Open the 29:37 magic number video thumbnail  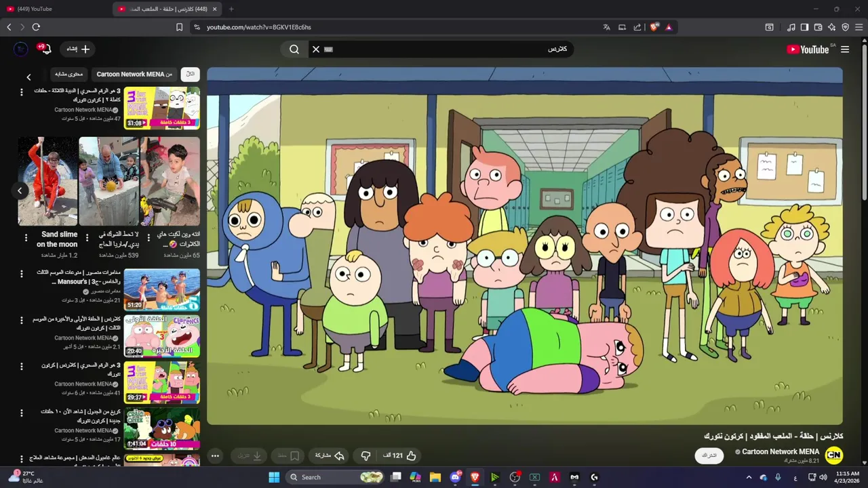pyautogui.click(x=161, y=382)
